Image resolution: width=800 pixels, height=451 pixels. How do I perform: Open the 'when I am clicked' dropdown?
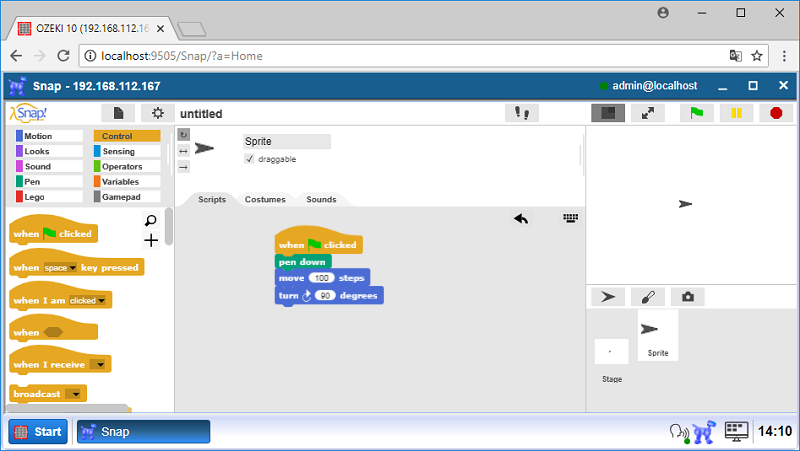[87, 300]
